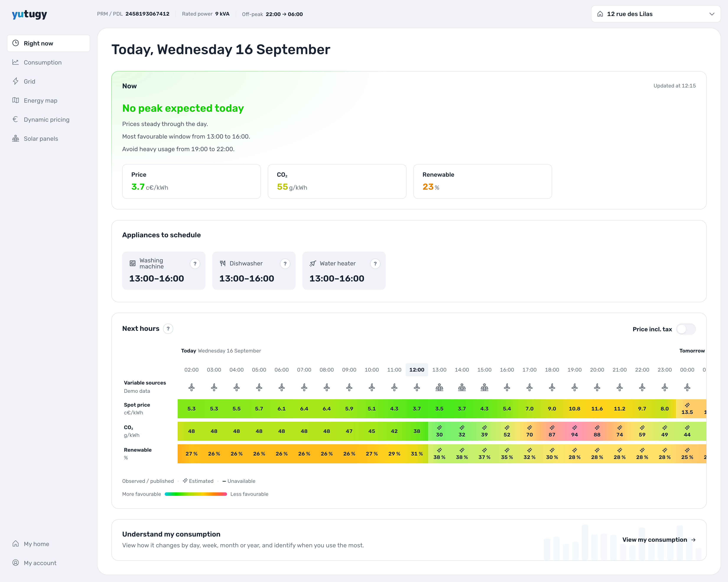Click the Tomorrow label in Next hours
728x582 pixels.
692,351
